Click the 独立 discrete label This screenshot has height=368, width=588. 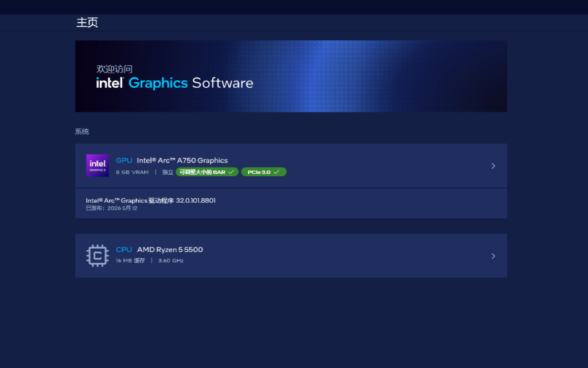(x=168, y=172)
